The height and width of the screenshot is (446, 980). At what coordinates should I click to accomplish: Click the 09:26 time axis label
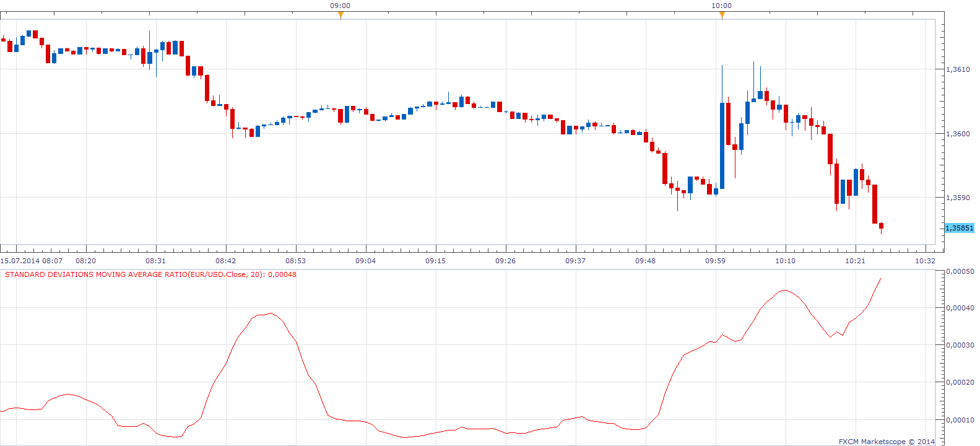506,261
